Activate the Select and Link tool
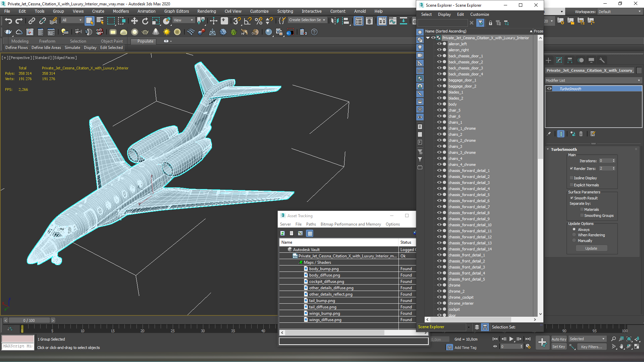 pos(32,21)
